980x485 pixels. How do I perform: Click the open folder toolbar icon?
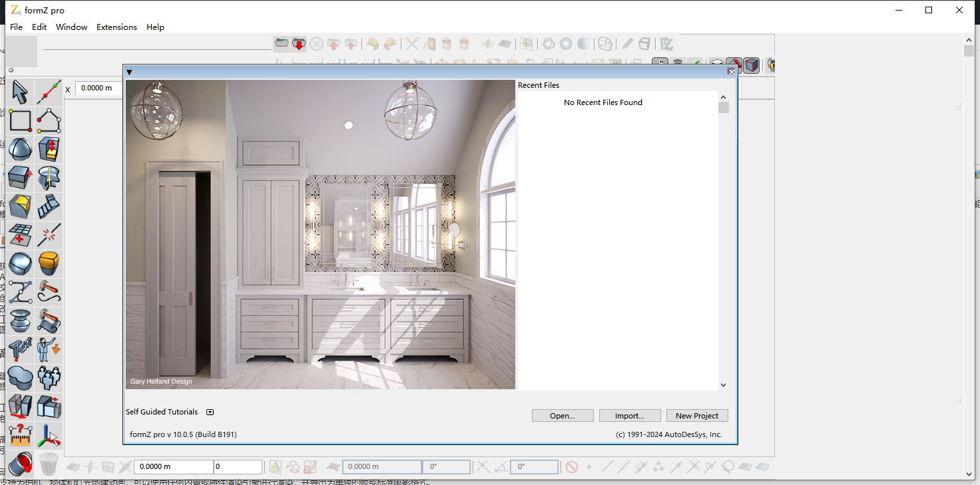pos(282,44)
